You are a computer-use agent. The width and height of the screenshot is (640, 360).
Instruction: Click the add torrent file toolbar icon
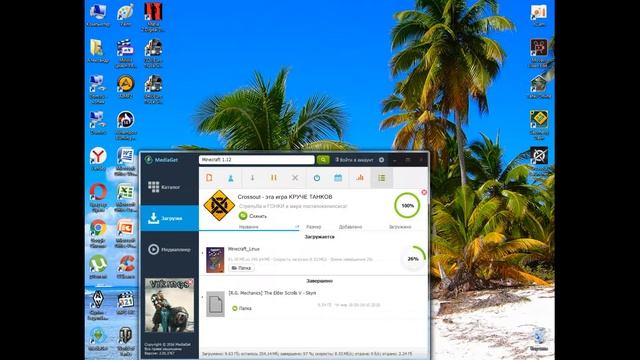pos(209,178)
